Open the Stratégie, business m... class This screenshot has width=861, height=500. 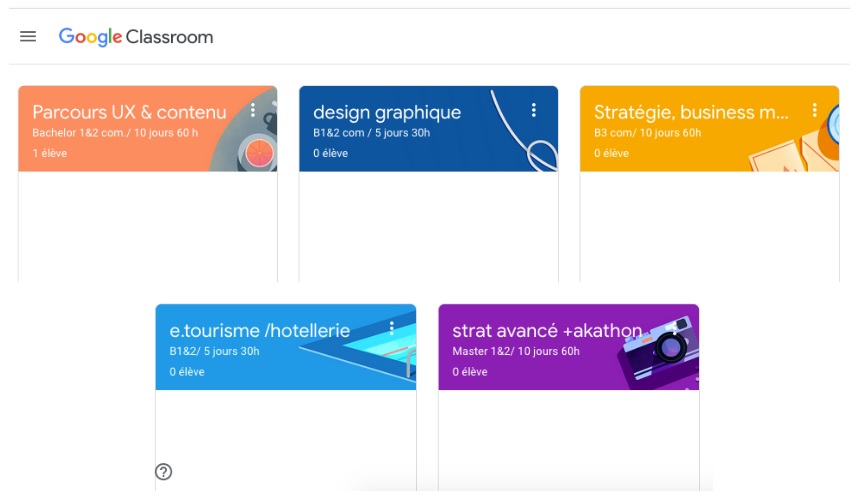[x=691, y=112]
